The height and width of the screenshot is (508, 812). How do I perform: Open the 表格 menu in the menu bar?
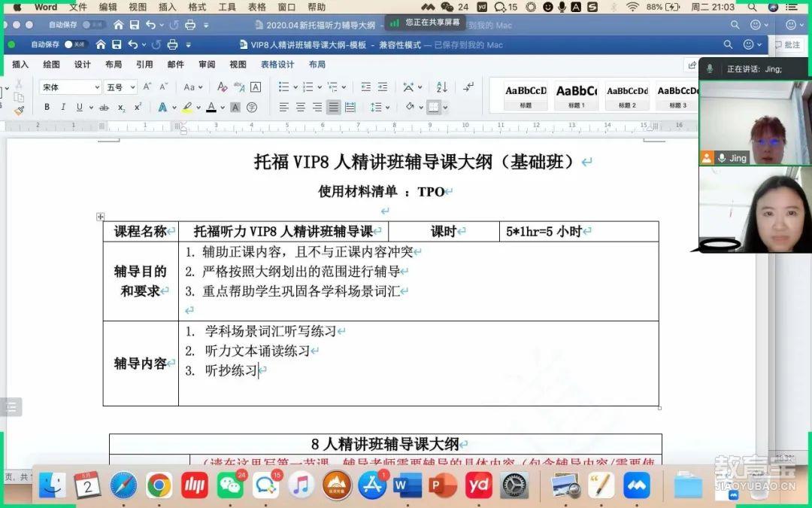[257, 8]
